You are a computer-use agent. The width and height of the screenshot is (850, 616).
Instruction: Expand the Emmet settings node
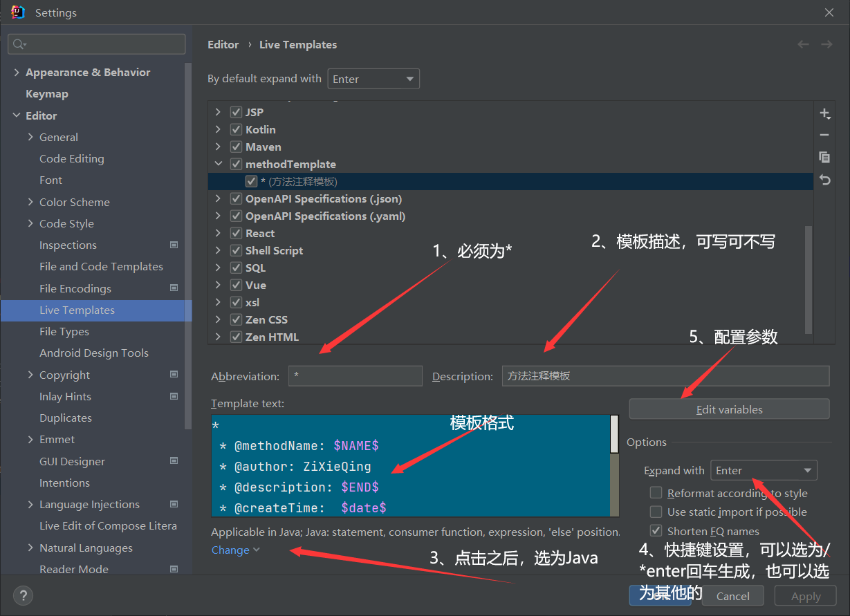click(30, 439)
